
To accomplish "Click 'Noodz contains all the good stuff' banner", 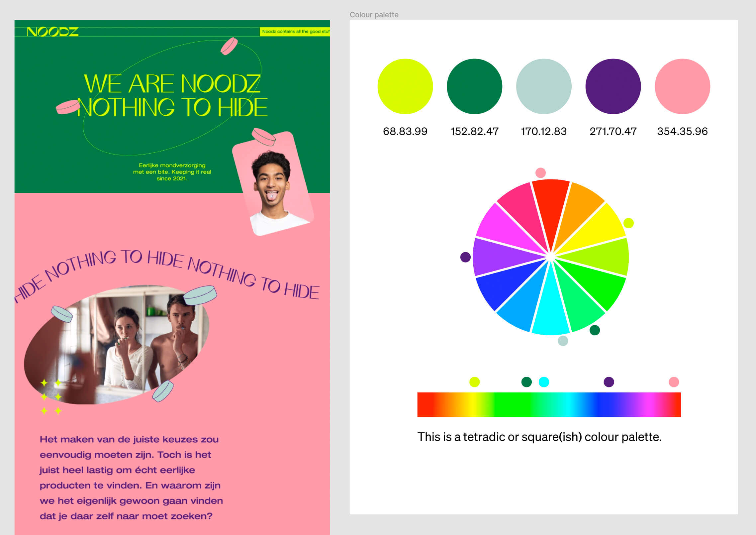I will (x=295, y=32).
